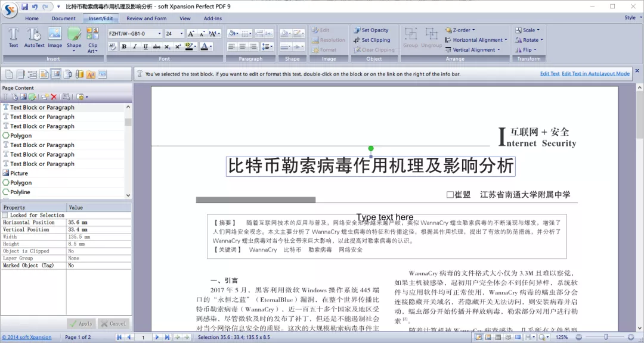This screenshot has width=644, height=343.
Task: Click the Insert Text tool in the ribbon
Action: tap(14, 38)
